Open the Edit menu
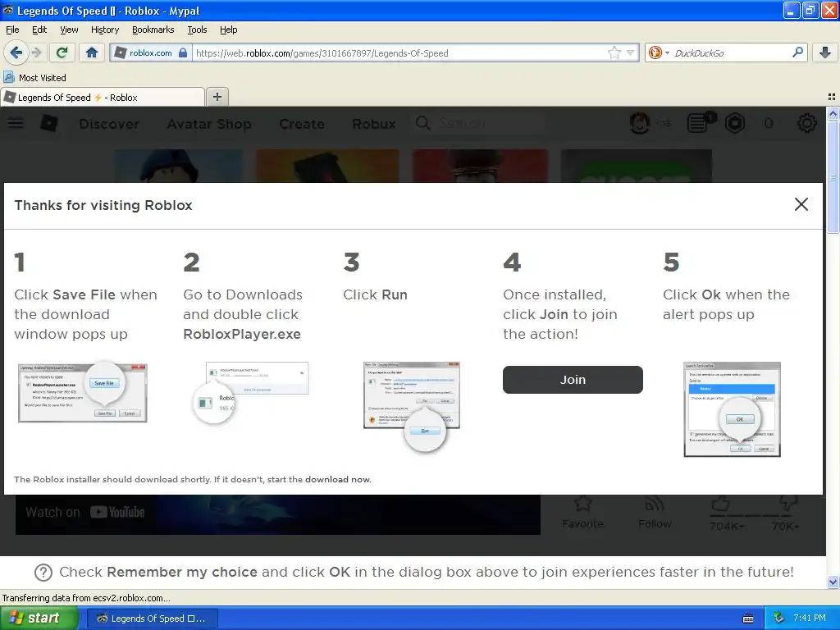 point(39,30)
